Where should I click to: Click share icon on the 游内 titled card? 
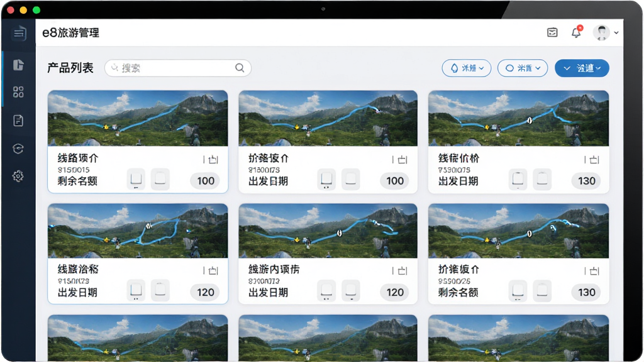[x=402, y=270]
